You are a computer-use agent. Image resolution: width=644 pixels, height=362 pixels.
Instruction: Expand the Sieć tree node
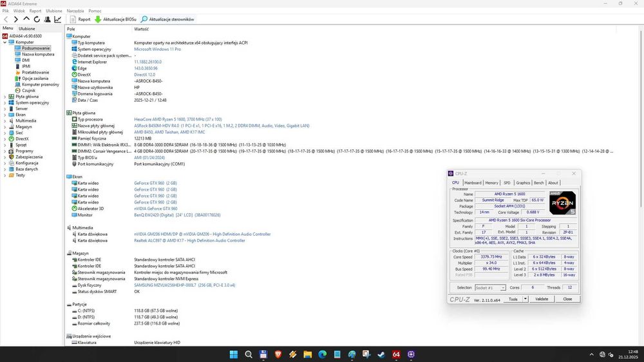click(x=5, y=133)
